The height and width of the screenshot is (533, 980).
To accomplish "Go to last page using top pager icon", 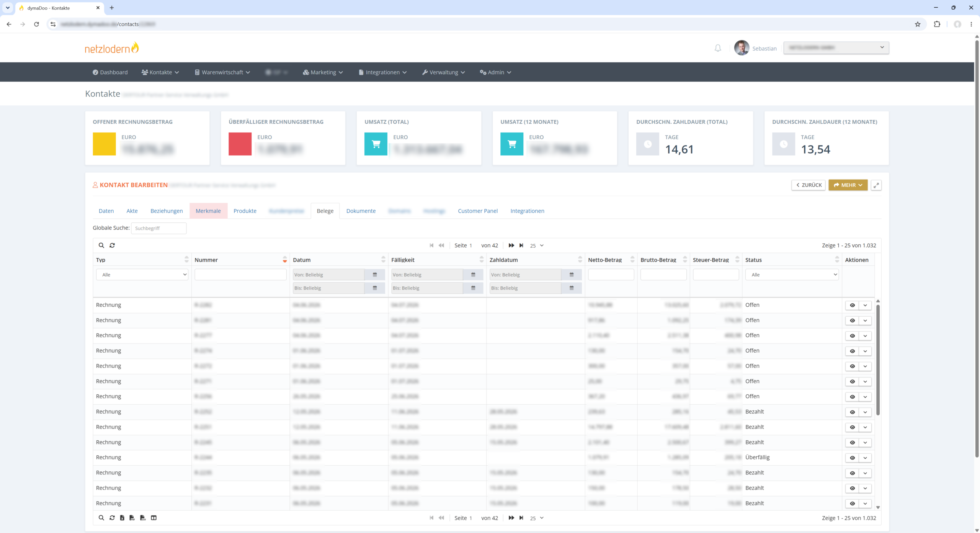I will pos(521,245).
